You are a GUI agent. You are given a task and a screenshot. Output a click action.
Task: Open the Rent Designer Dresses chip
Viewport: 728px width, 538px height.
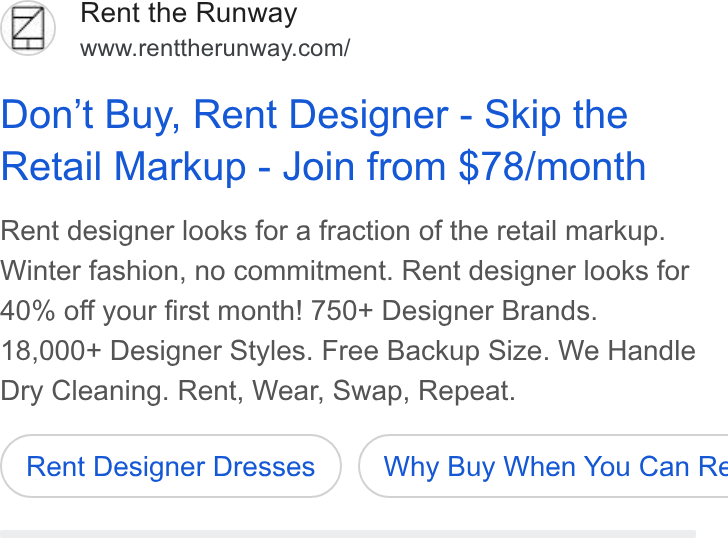(171, 466)
